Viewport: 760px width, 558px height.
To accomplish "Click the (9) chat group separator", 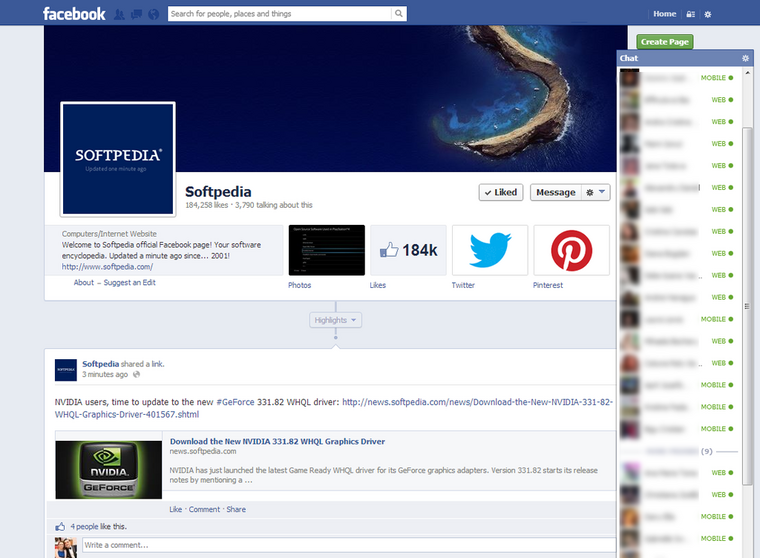I will click(679, 451).
